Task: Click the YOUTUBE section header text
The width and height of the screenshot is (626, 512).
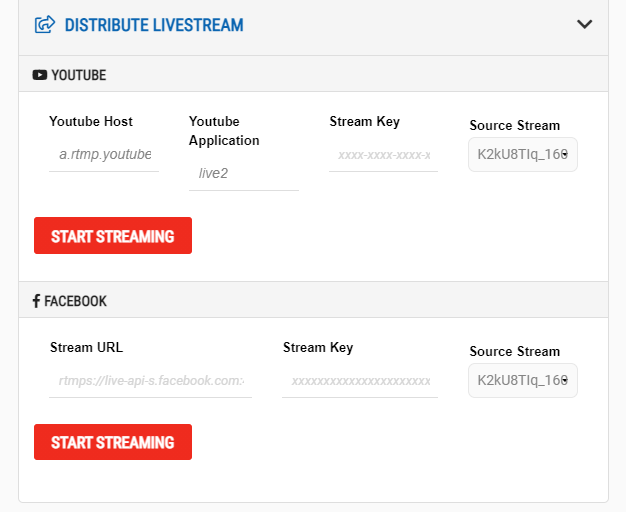Action: (x=79, y=75)
